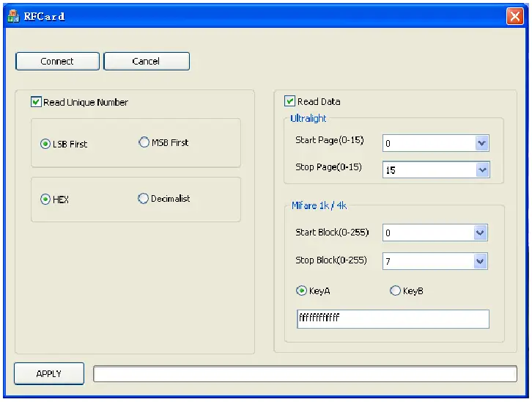Select the KeyB radio button
The width and height of the screenshot is (532, 402).
[x=395, y=290]
